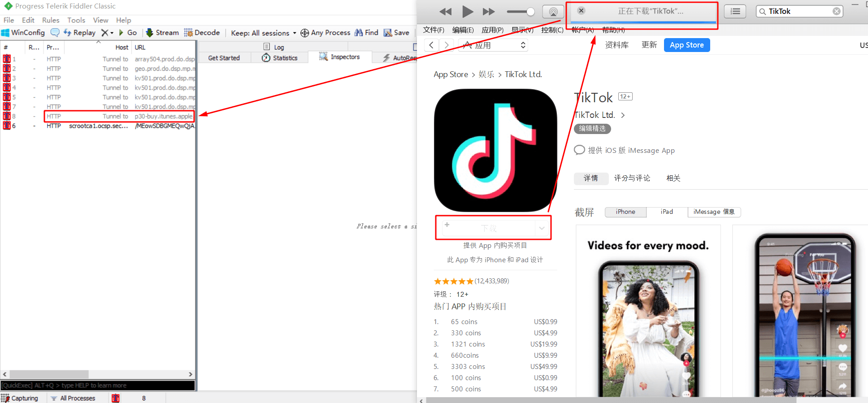Expand the download button dropdown arrow

click(x=542, y=228)
